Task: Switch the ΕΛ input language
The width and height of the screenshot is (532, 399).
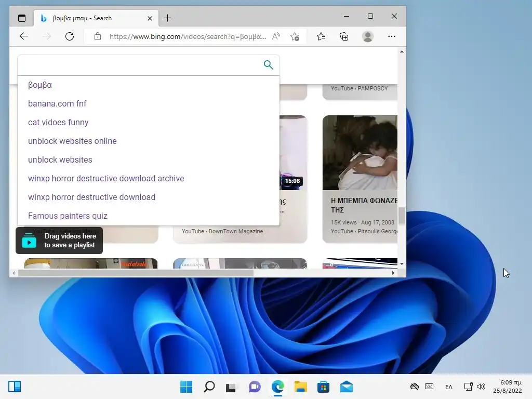Action: [448, 387]
